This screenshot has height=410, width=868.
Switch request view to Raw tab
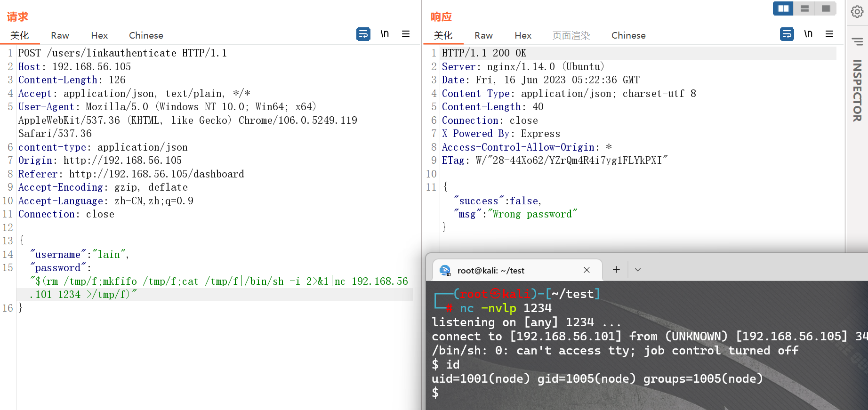[x=60, y=35]
